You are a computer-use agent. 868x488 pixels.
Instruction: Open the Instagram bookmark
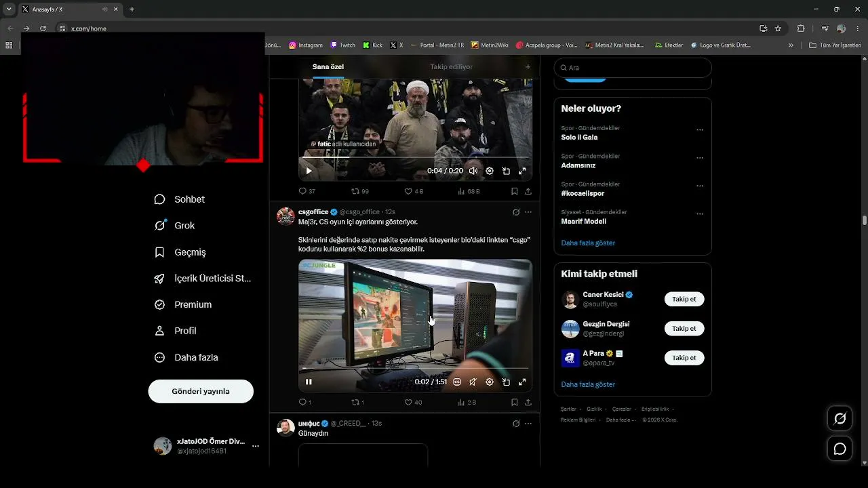(306, 45)
